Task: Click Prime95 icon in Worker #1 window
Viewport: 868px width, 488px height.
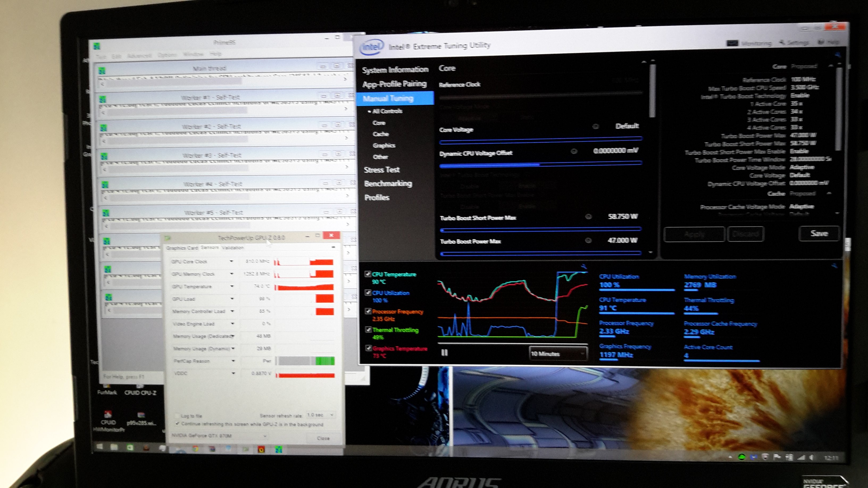Action: [x=103, y=99]
